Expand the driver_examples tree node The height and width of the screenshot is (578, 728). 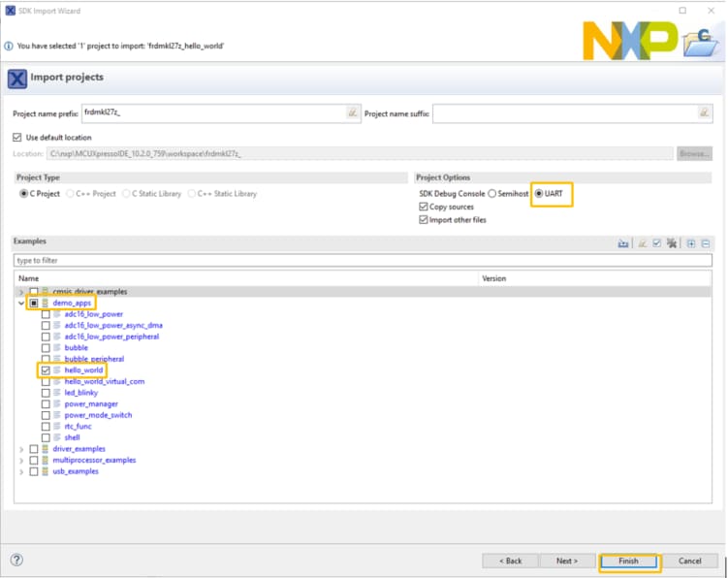point(21,449)
